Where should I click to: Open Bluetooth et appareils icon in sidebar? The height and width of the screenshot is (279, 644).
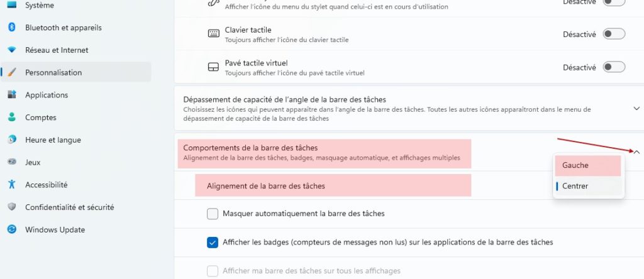point(12,28)
